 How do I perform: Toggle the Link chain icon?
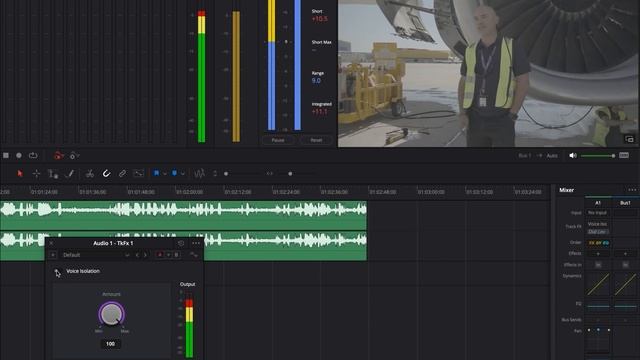[122, 173]
